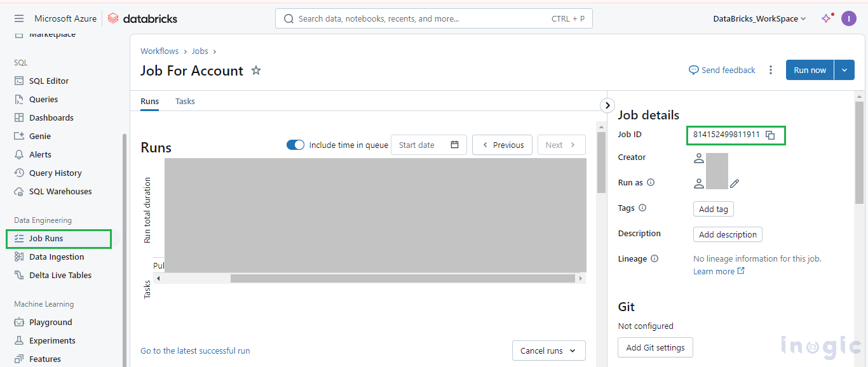Favorite the job with the star icon
868x367 pixels.
coord(256,70)
